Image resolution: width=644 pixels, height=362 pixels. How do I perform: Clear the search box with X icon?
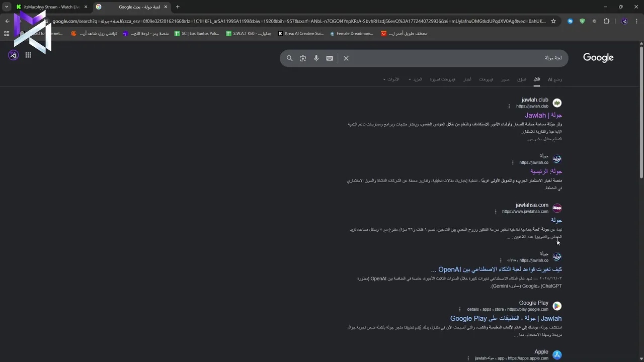tap(346, 58)
